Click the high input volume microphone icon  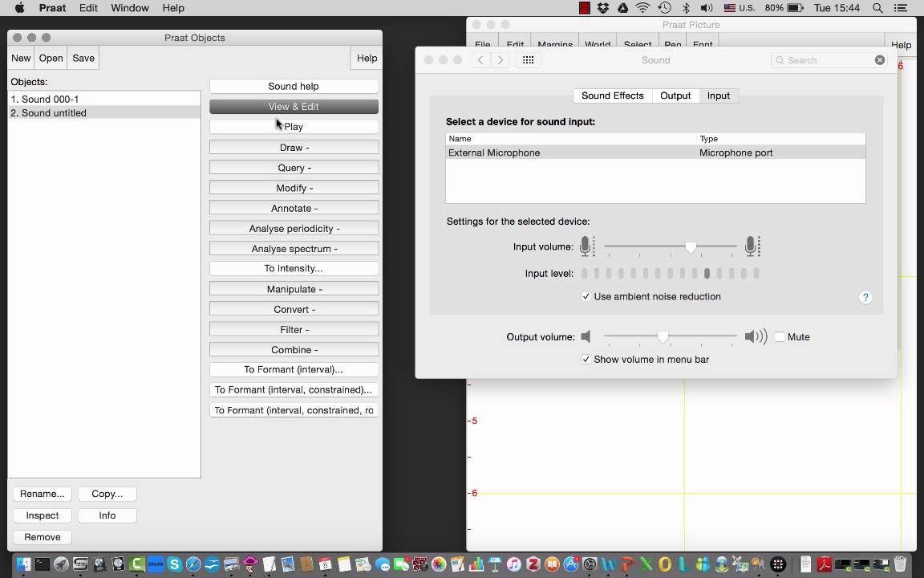tap(752, 246)
